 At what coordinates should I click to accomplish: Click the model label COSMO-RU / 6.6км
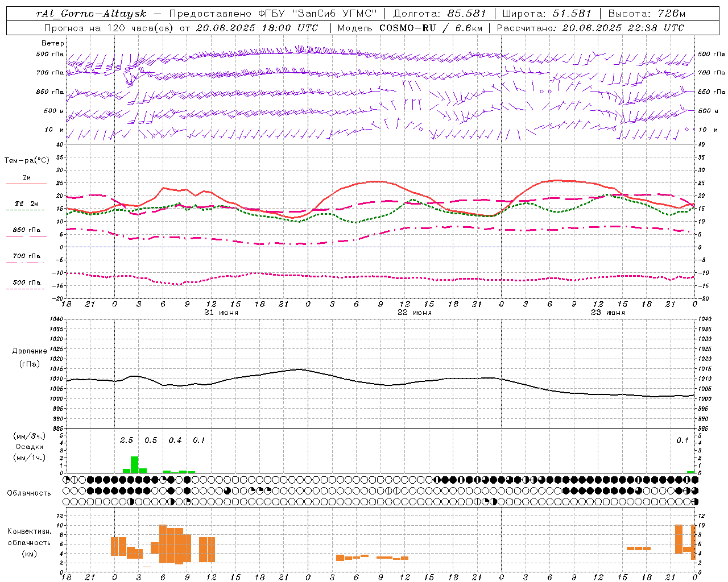[431, 28]
